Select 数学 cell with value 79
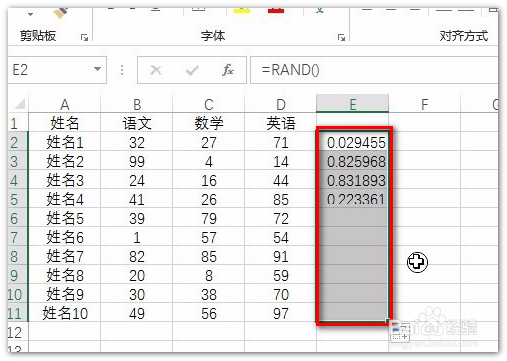The width and height of the screenshot is (507, 361). tap(209, 218)
